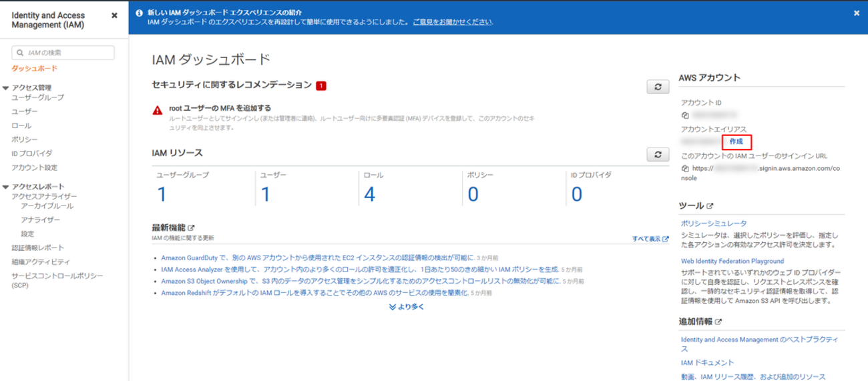The height and width of the screenshot is (381, 868).
Task: Click root ユーザーの MFA を追加する
Action: click(x=220, y=107)
